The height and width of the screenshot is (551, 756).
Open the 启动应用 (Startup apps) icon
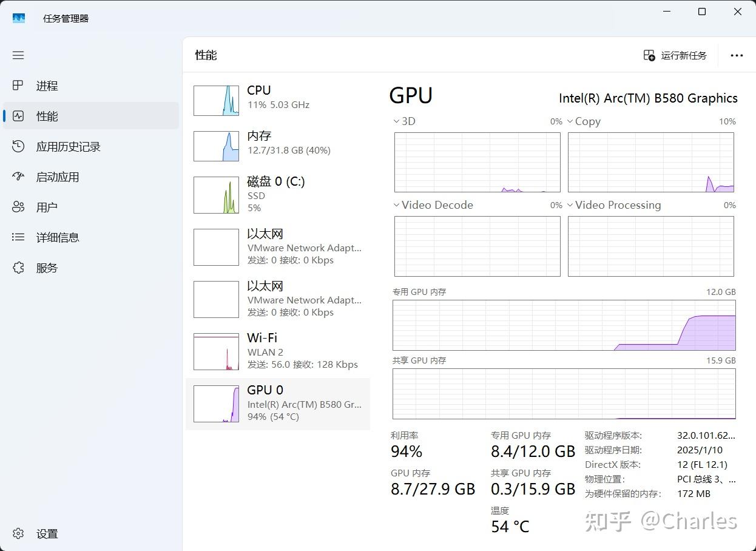tap(18, 177)
